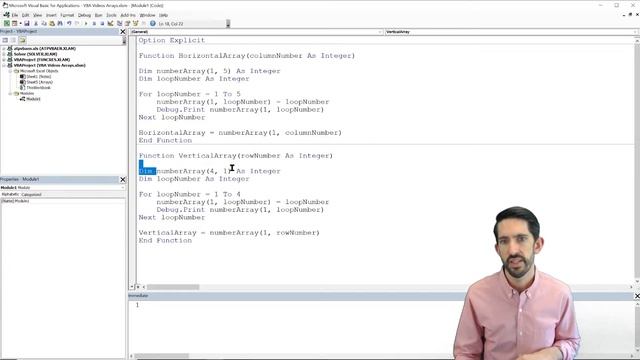Click the Copy toolbar icon
The height and width of the screenshot is (360, 640).
pyautogui.click(x=44, y=24)
